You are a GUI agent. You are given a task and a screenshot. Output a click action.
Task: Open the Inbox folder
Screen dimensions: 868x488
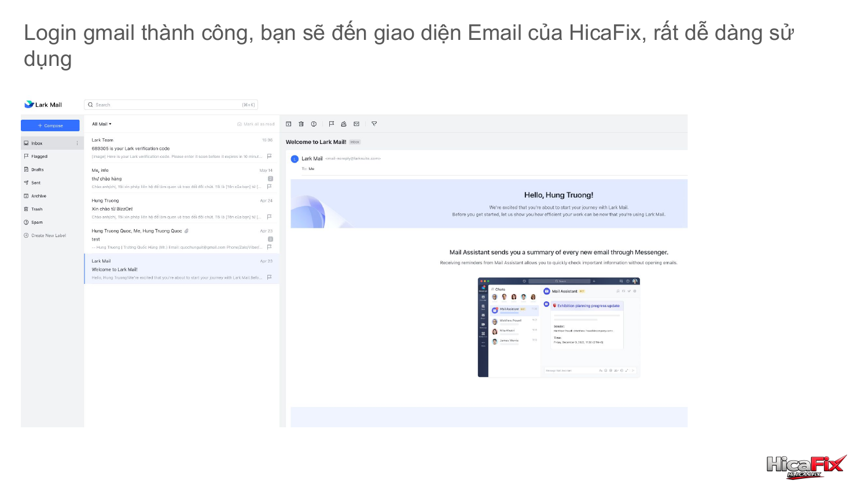(52, 143)
